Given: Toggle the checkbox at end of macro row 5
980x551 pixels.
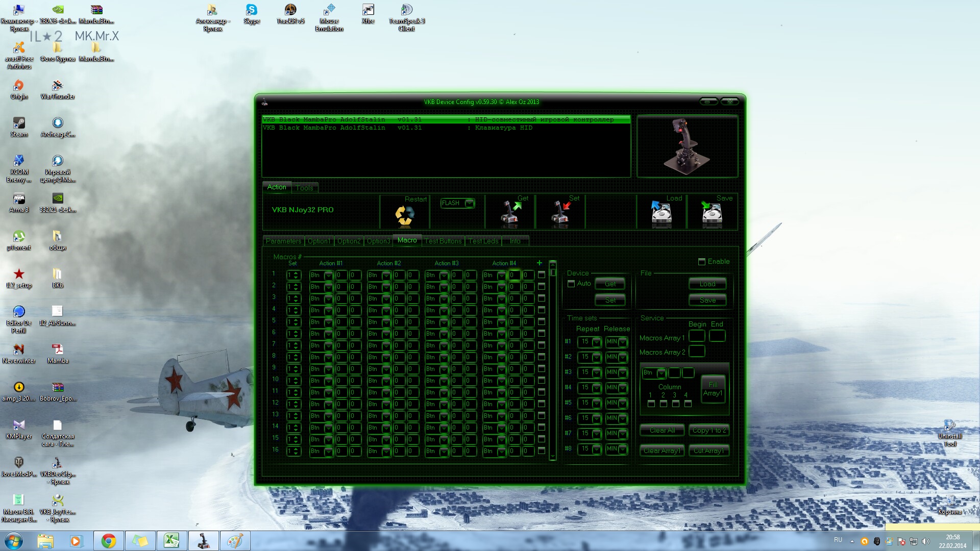Looking at the screenshot, I should click(x=542, y=321).
